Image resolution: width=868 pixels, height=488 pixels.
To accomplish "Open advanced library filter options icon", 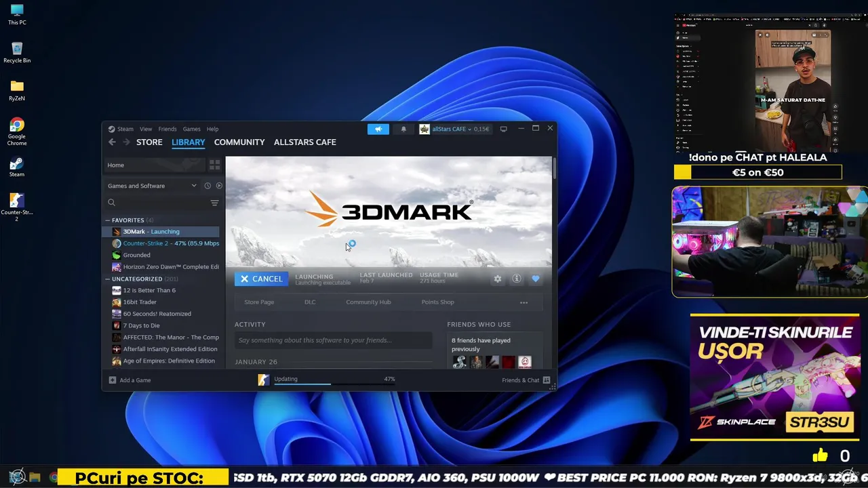I will point(214,203).
